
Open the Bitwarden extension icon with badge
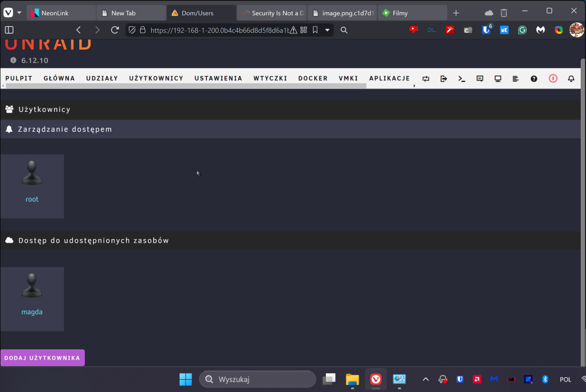coord(486,29)
